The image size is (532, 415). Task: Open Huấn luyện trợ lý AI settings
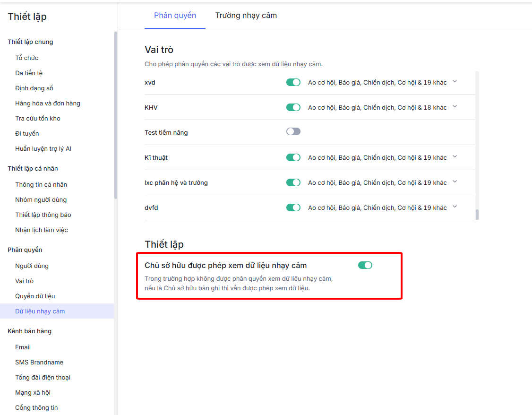(43, 148)
